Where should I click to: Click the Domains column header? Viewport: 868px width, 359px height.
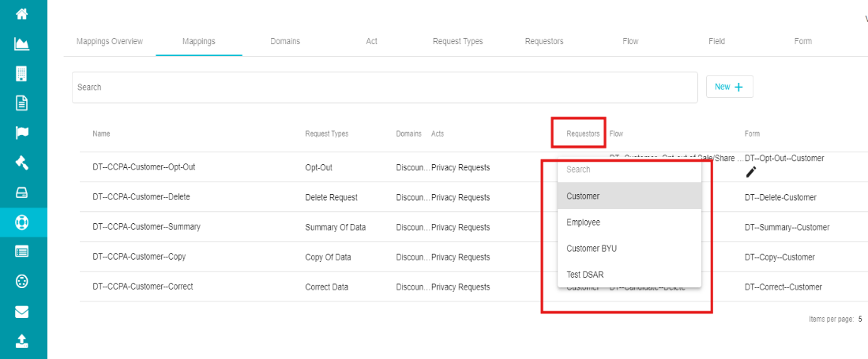coord(408,134)
